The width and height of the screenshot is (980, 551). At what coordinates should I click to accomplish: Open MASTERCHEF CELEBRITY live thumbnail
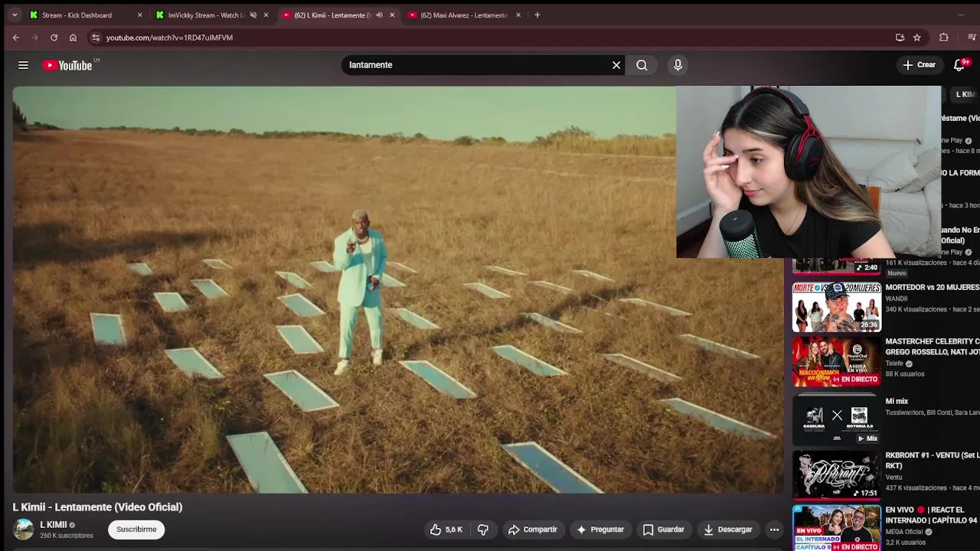(836, 361)
